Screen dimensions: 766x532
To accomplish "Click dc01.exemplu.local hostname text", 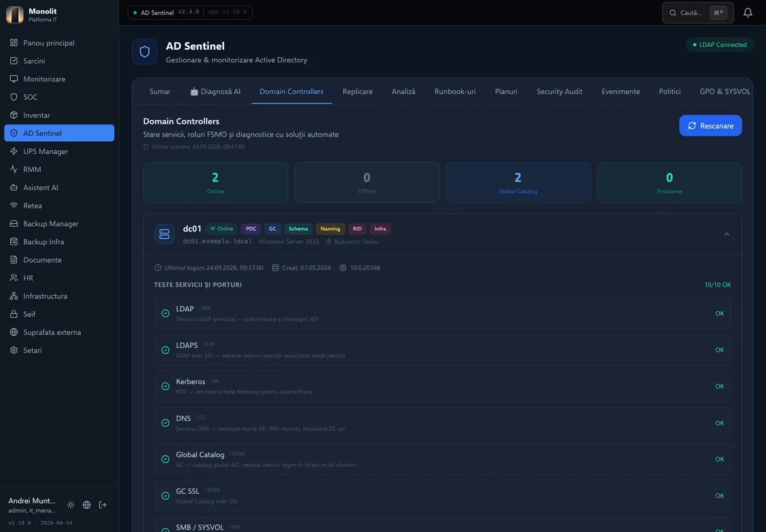I will [x=217, y=242].
